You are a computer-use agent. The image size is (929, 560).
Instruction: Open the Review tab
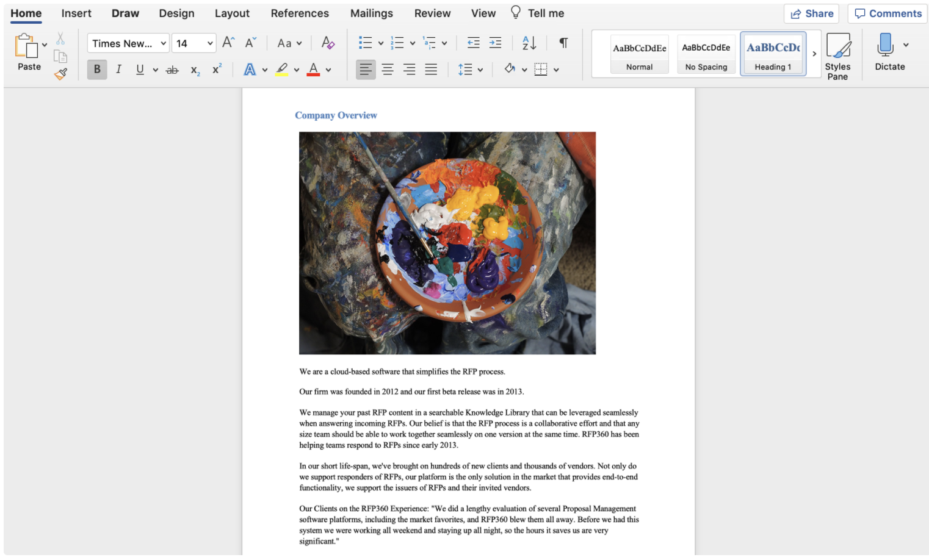click(432, 13)
